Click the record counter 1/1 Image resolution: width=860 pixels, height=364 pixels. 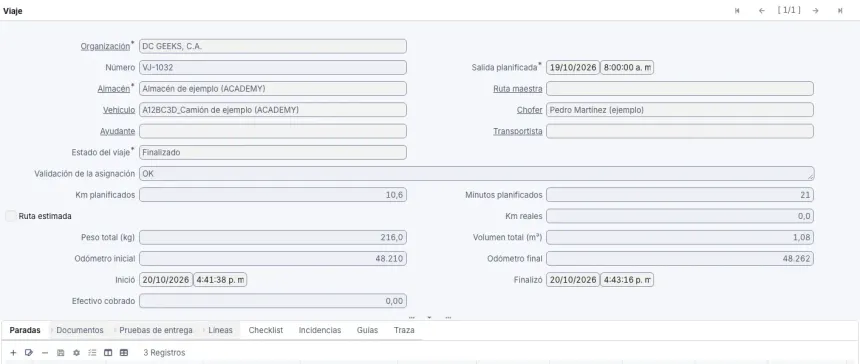pos(789,10)
